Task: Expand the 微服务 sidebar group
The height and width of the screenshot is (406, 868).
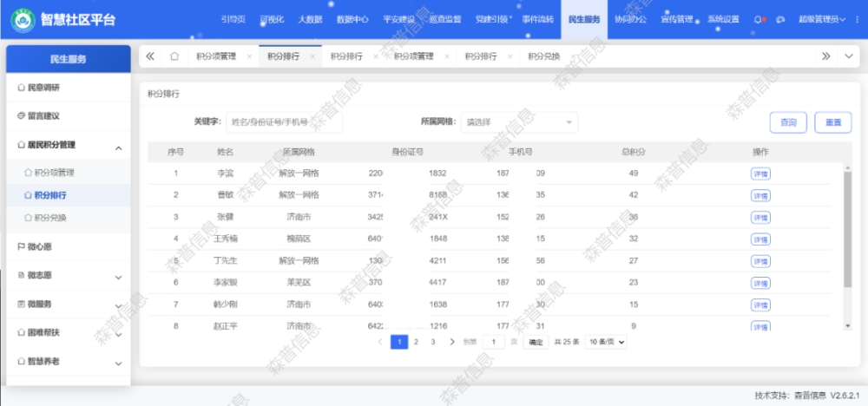Action: [118, 306]
